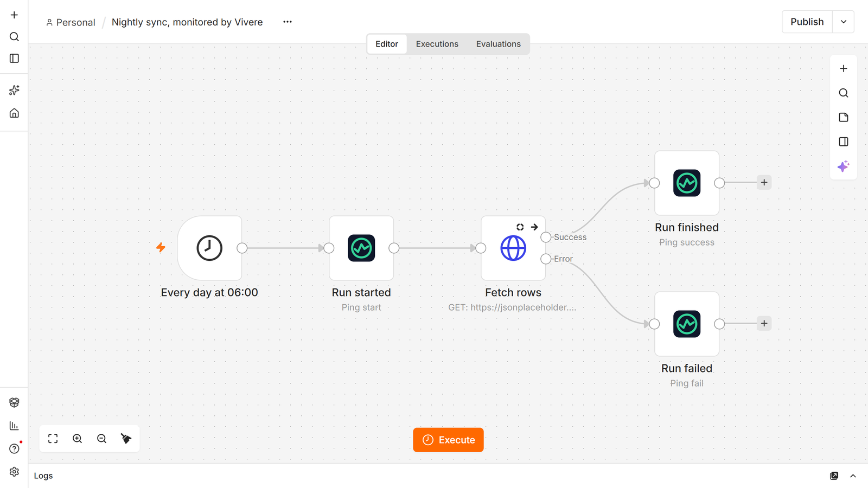Click the Publish button

807,22
